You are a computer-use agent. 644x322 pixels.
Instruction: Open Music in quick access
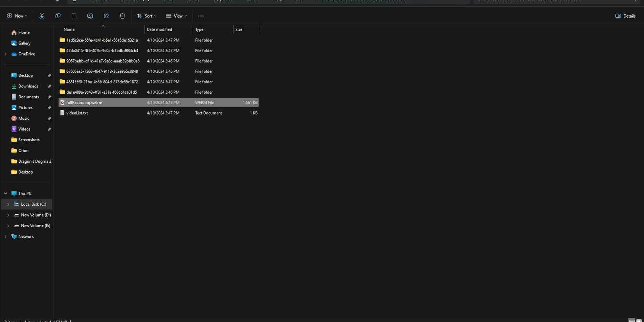point(23,118)
